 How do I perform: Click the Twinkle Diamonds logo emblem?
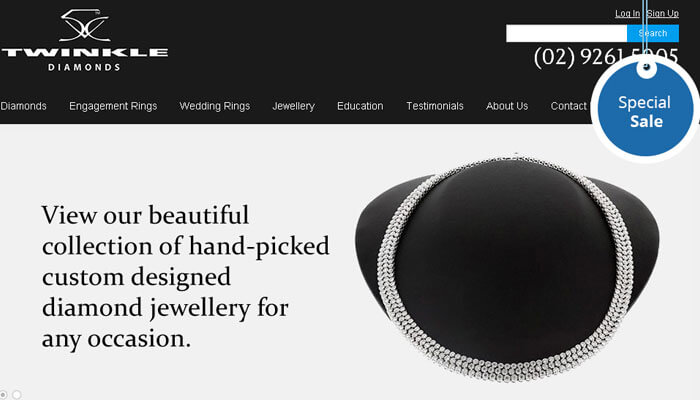pos(85,25)
